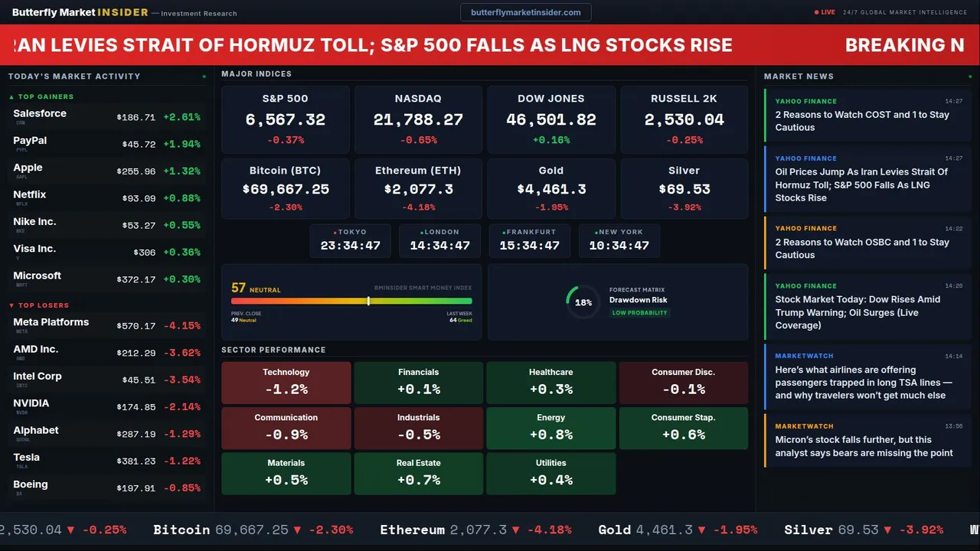Open the NVIDIA row in Top Losers
Image resolution: width=980 pixels, height=551 pixels.
pyautogui.click(x=106, y=407)
